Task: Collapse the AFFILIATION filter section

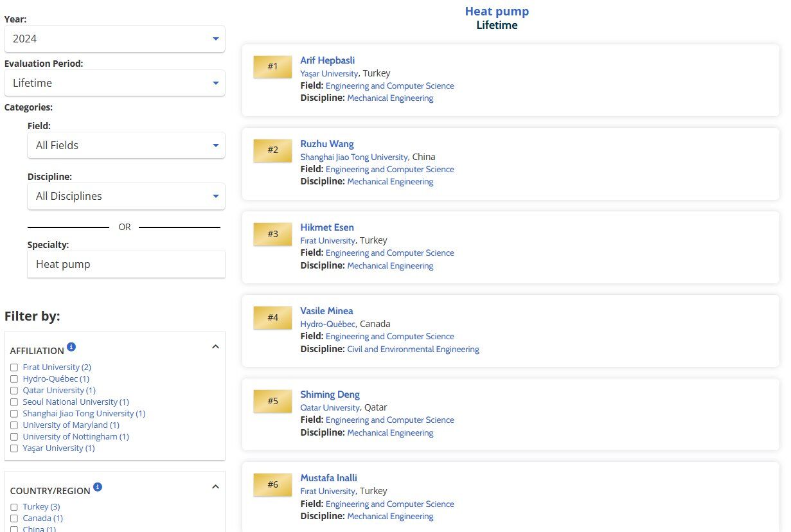Action: click(215, 347)
